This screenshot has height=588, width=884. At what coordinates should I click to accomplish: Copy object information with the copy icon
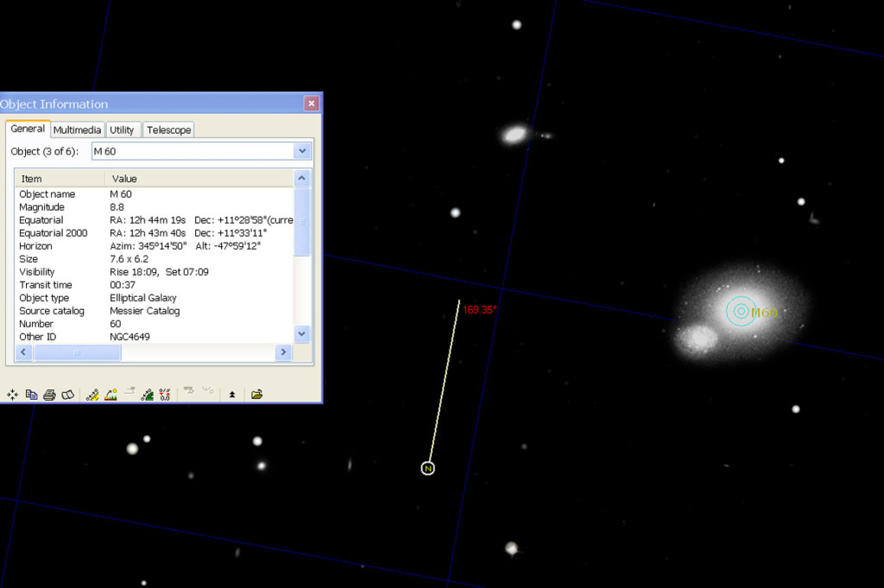tap(31, 395)
